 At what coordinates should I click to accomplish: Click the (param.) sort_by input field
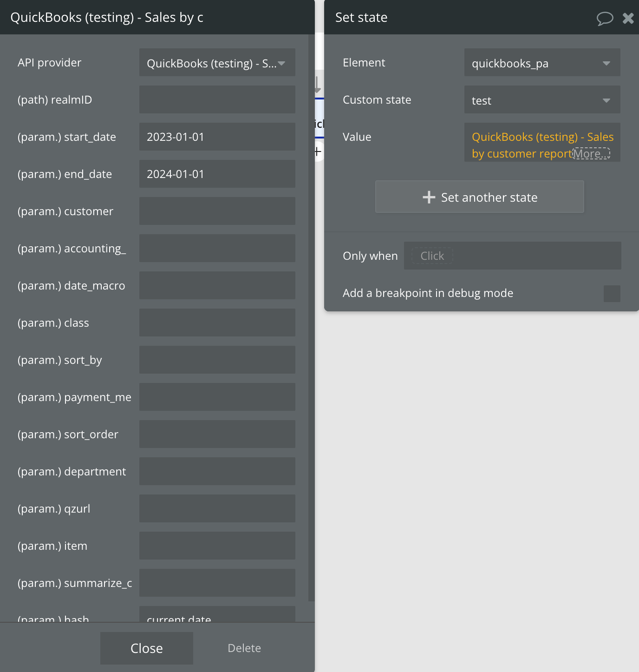point(217,360)
